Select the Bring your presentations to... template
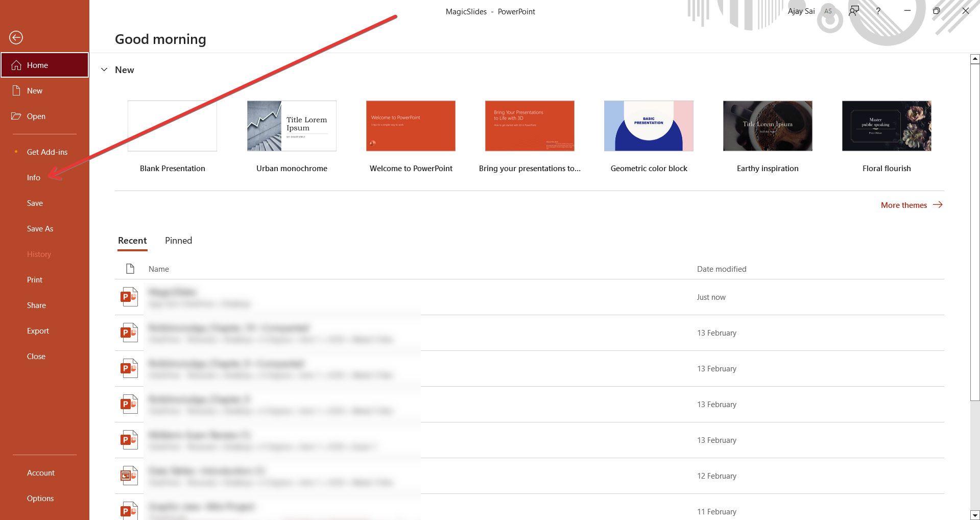The width and height of the screenshot is (980, 520). pos(530,136)
